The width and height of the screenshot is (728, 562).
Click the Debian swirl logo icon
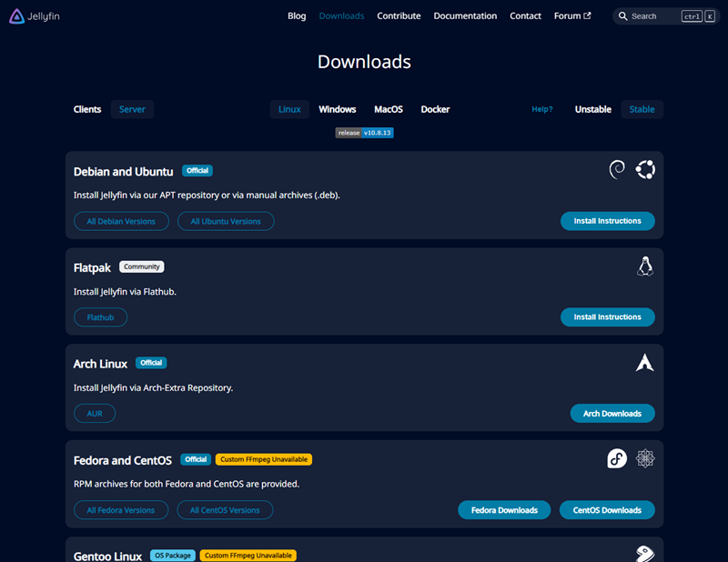pyautogui.click(x=617, y=169)
